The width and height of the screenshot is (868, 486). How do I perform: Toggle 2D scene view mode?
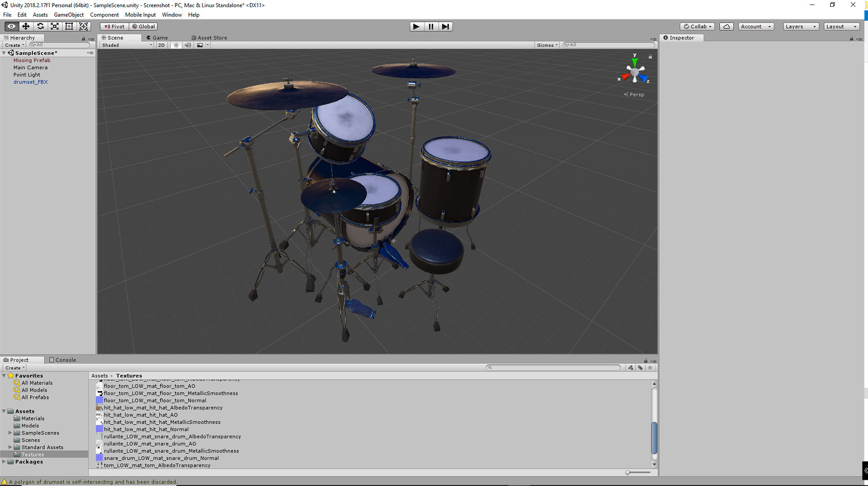161,45
